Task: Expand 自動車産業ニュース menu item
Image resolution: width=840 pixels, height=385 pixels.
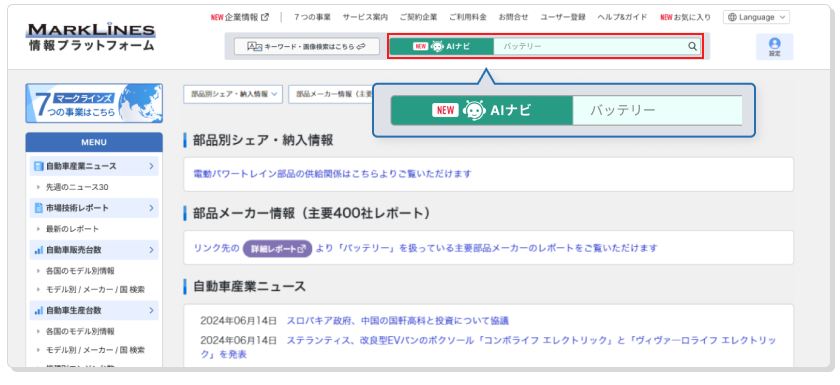Action: [94, 166]
